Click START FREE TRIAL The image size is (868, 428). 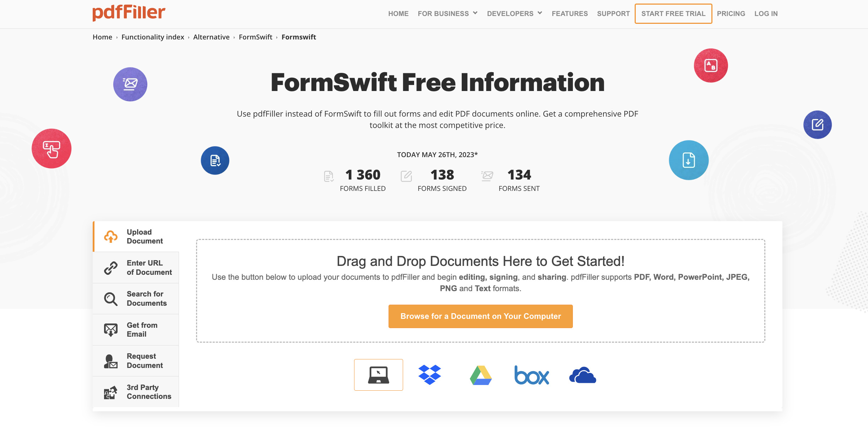(673, 14)
